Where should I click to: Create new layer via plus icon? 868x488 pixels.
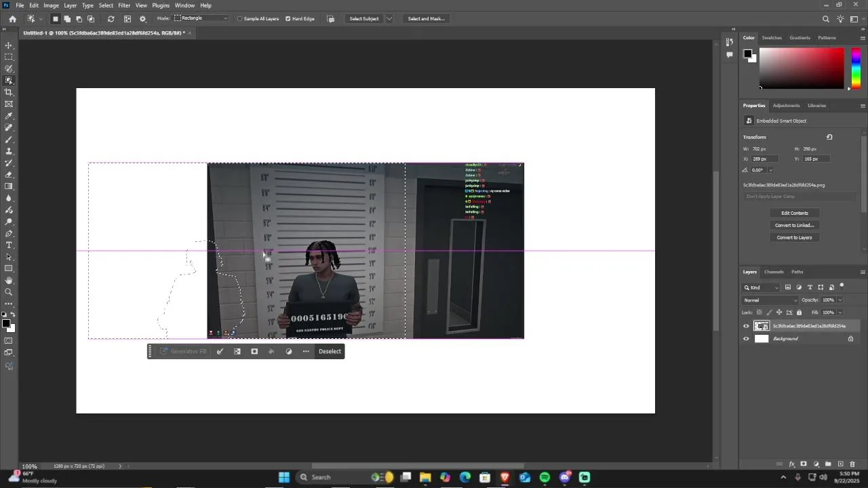tap(840, 464)
